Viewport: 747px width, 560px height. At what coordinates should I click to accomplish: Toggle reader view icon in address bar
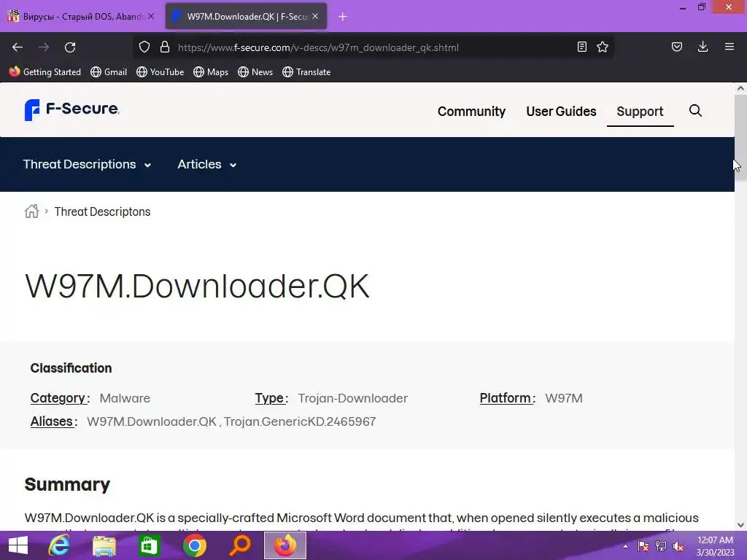click(581, 47)
